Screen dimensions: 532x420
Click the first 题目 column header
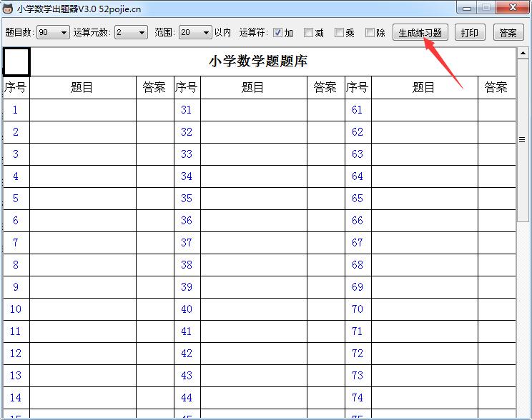[x=83, y=87]
